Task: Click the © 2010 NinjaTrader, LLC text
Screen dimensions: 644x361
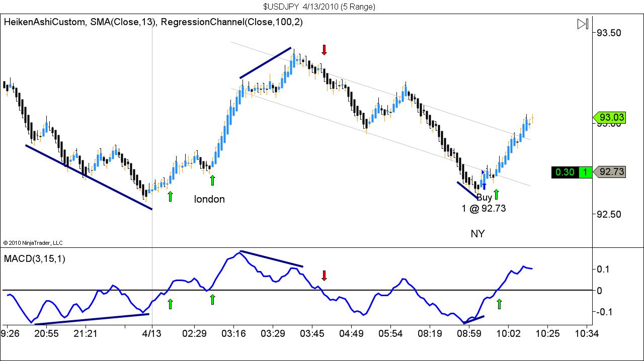Action: [33, 242]
